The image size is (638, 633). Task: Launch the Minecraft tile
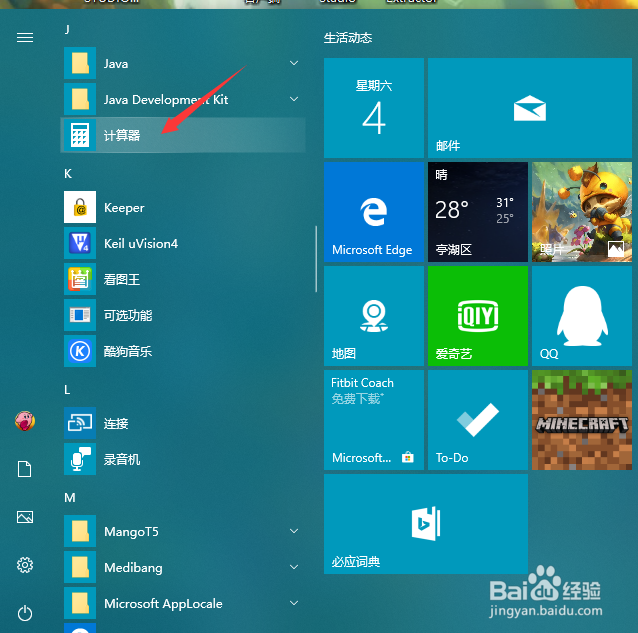(582, 420)
